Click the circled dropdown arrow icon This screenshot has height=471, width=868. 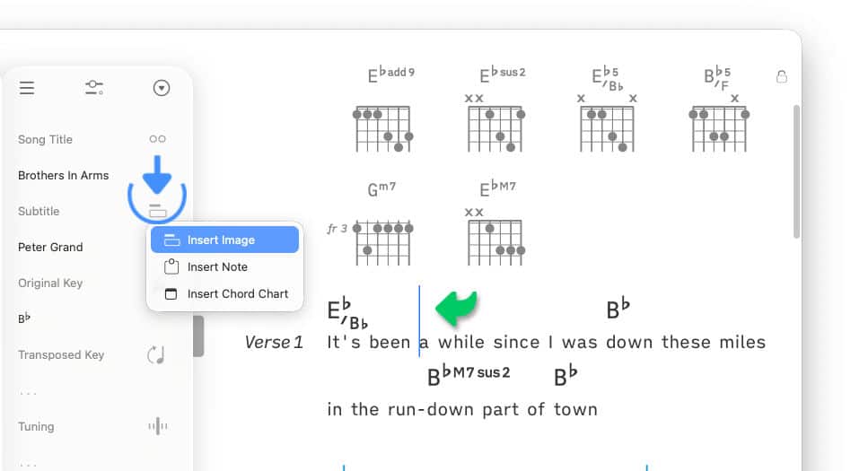162,87
